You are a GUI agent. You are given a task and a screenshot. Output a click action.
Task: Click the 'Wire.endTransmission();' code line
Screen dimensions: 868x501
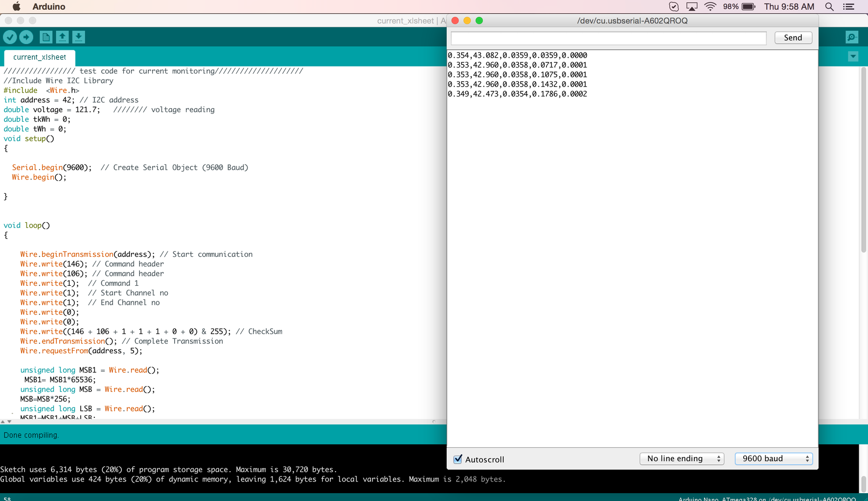point(69,341)
